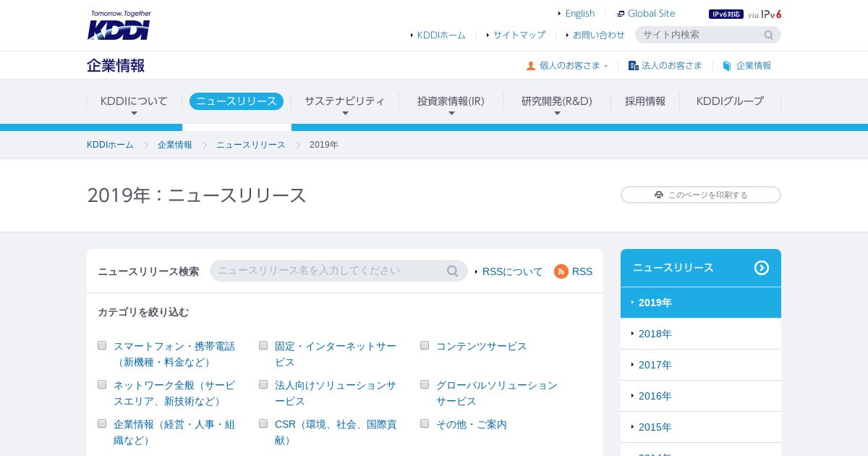Open RSSについて link

512,271
